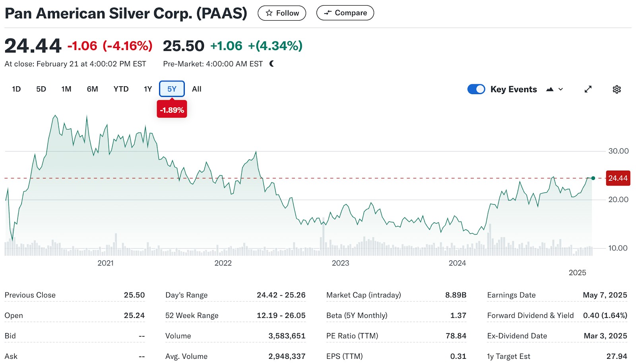Click the Day's Range value 24.42 - 25.26
The image size is (636, 364).
281,295
